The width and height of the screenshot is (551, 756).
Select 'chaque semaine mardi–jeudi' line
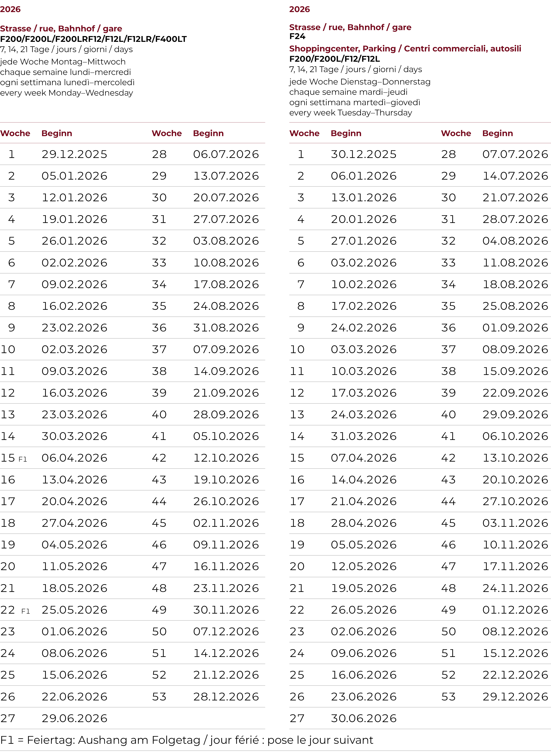[348, 92]
